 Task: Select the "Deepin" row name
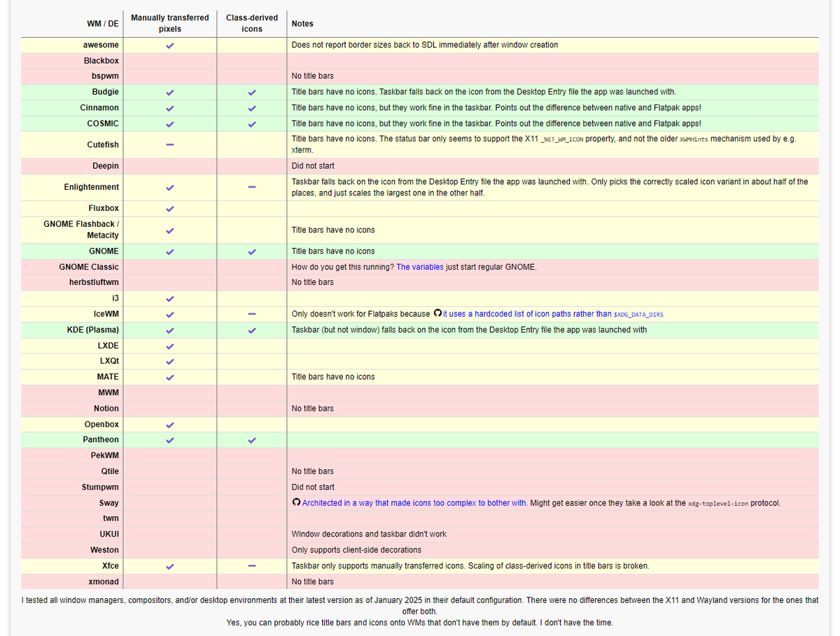pyautogui.click(x=106, y=166)
